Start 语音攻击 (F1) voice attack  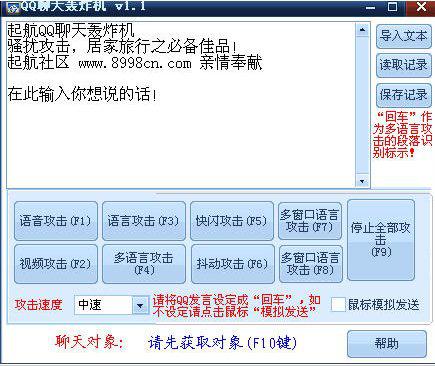click(x=56, y=221)
